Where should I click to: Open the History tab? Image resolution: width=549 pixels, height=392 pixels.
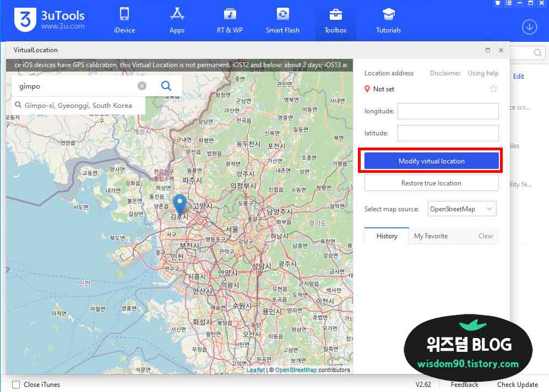click(x=386, y=236)
